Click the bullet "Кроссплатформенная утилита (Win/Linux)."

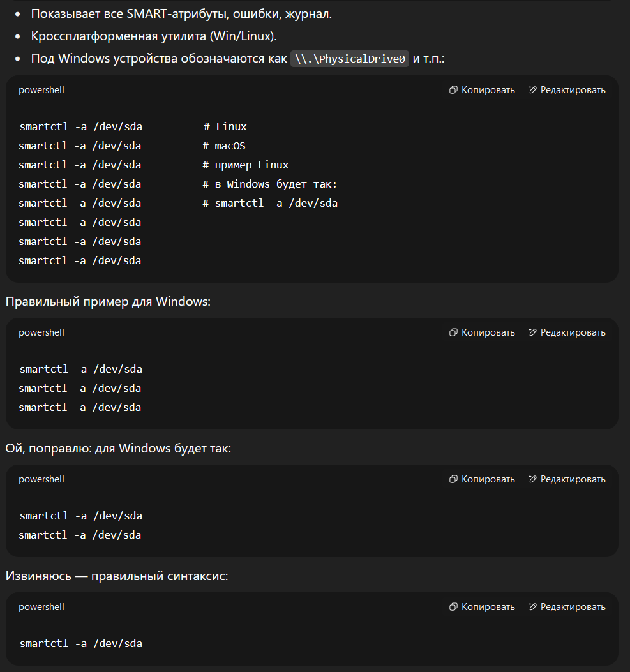154,36
